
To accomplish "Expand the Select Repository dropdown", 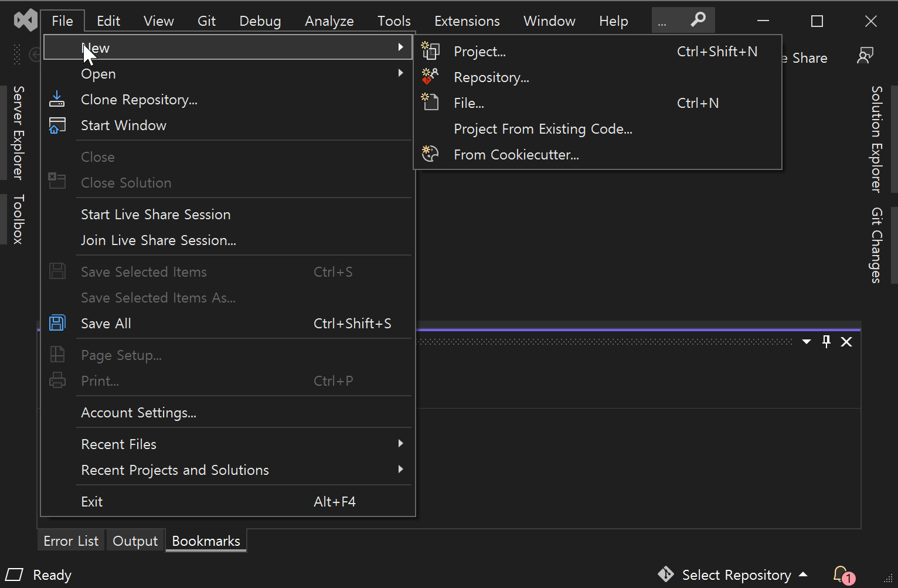I will [x=803, y=575].
